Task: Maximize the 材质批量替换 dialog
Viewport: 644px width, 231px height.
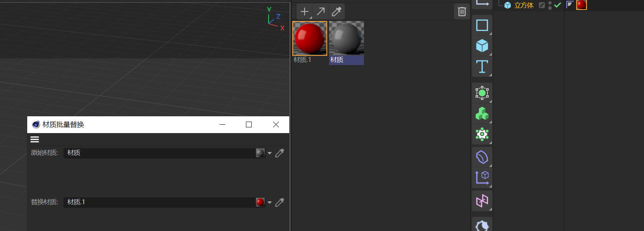Action: click(249, 124)
